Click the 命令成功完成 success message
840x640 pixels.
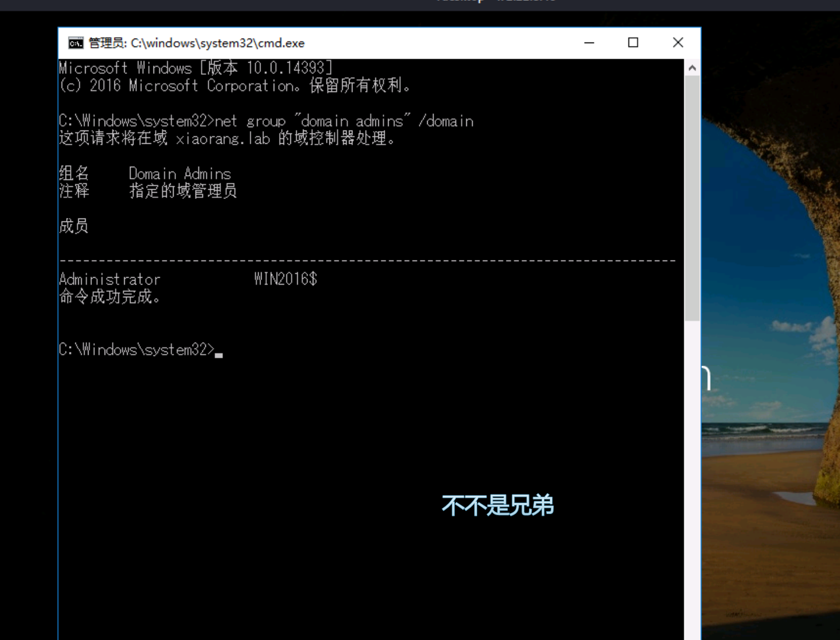point(109,297)
